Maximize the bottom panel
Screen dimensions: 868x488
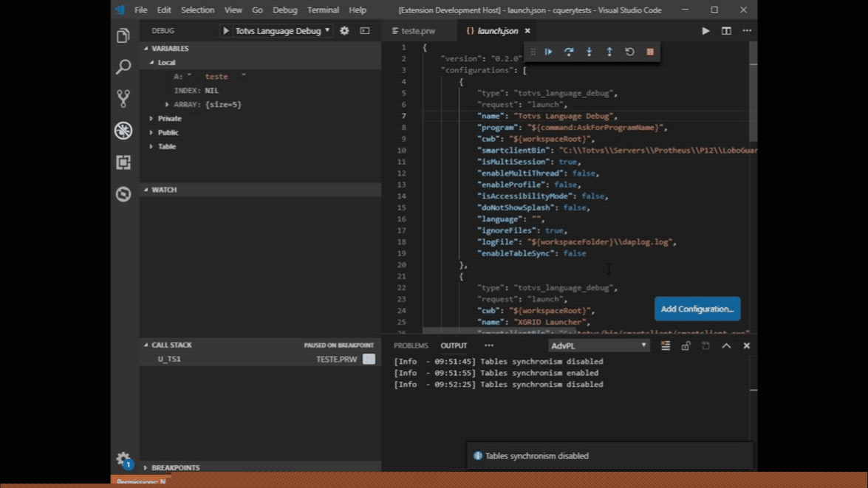coord(726,346)
